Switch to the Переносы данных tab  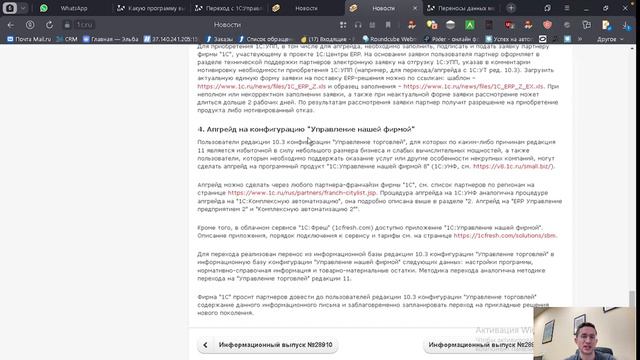[x=461, y=8]
